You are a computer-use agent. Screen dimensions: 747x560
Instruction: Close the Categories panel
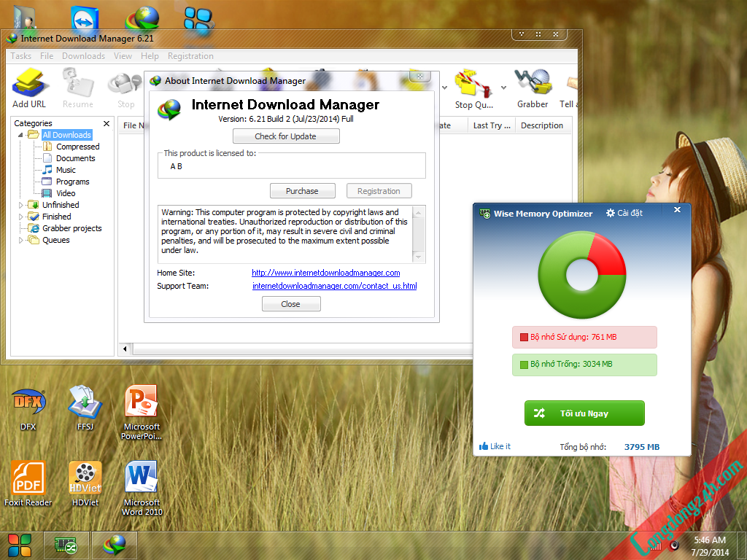click(x=107, y=123)
